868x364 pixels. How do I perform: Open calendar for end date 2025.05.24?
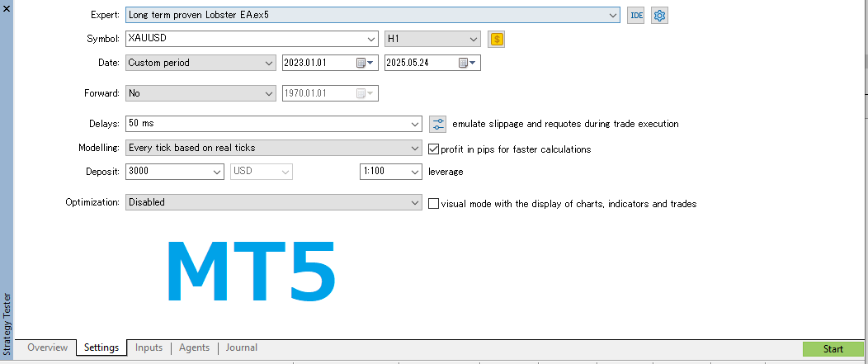coord(467,64)
